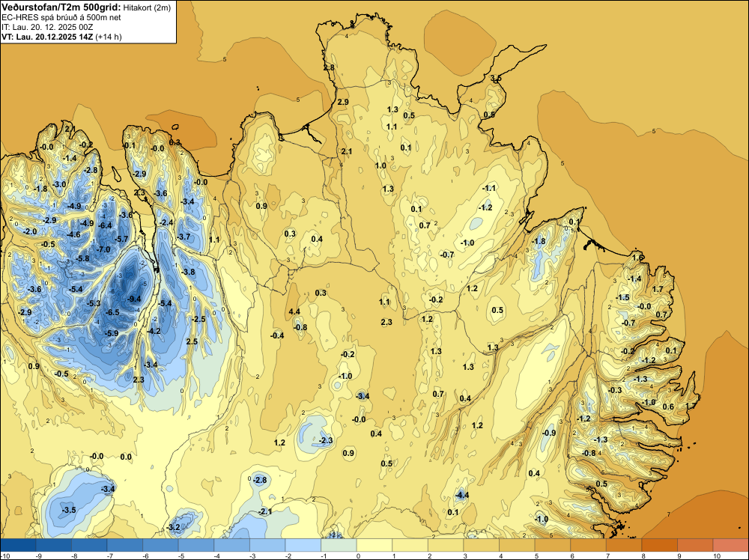Screen dimensions: 749x560
Task: Click the -2.1 temperature label
Action: click(264, 511)
